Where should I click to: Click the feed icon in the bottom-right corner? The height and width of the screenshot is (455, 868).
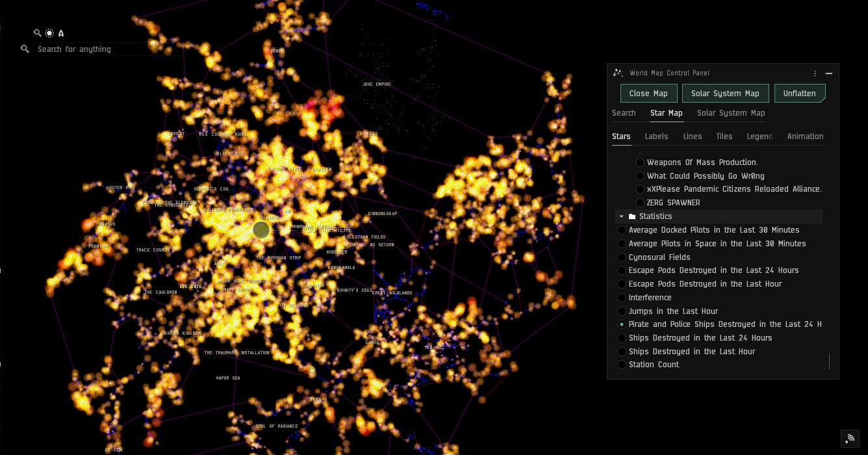coord(850,439)
